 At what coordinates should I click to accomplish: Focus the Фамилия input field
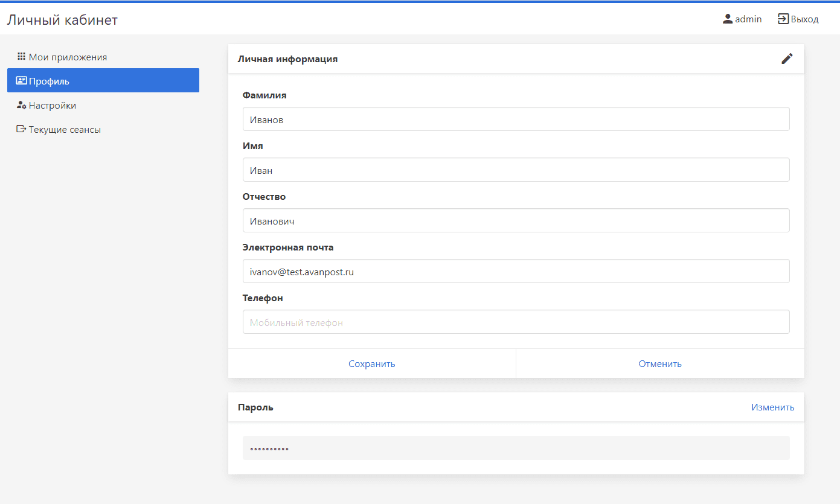[x=516, y=119]
